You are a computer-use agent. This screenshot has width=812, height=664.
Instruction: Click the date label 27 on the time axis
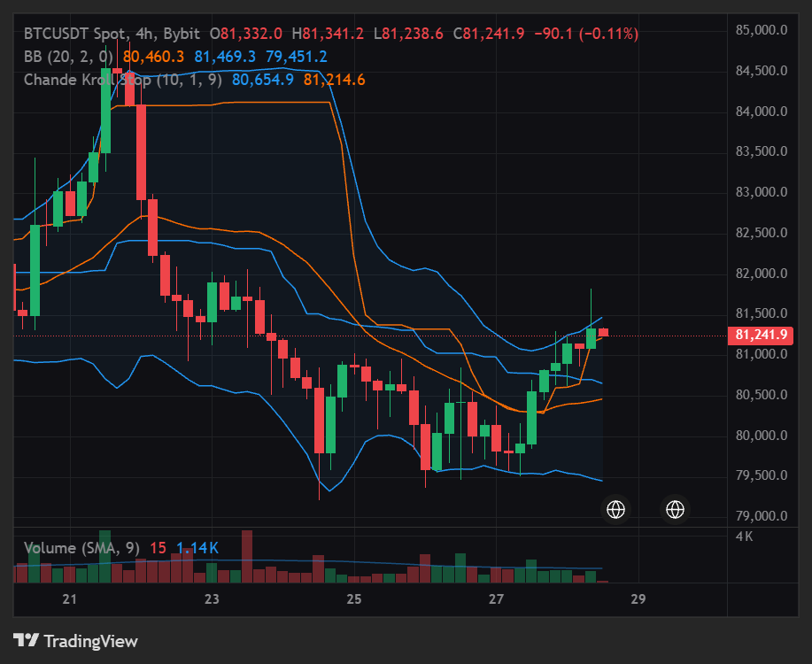496,599
